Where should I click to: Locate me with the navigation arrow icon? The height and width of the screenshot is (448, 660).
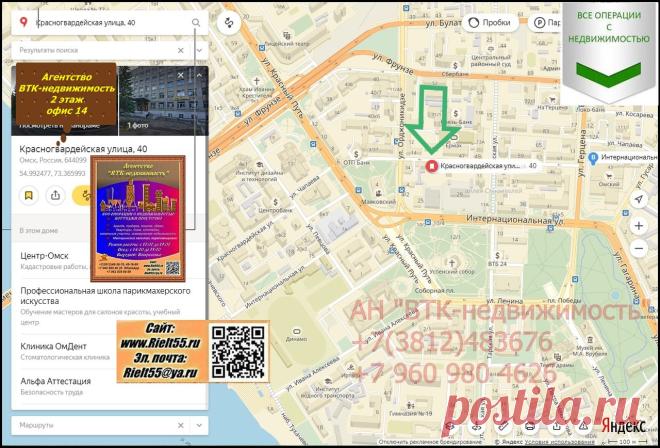(x=639, y=199)
